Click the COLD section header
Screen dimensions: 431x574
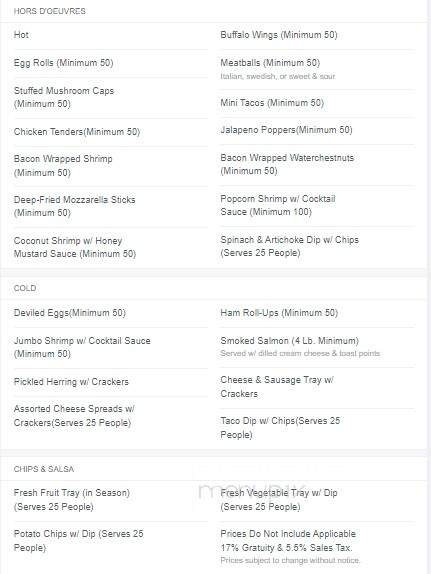point(25,288)
